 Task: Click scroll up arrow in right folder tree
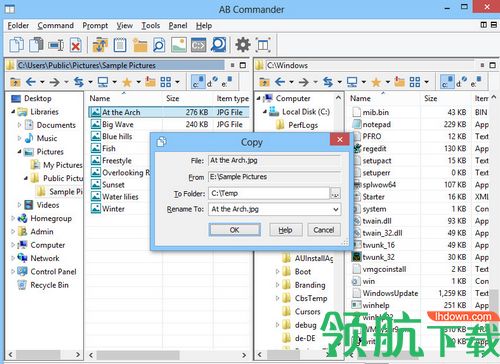338,98
